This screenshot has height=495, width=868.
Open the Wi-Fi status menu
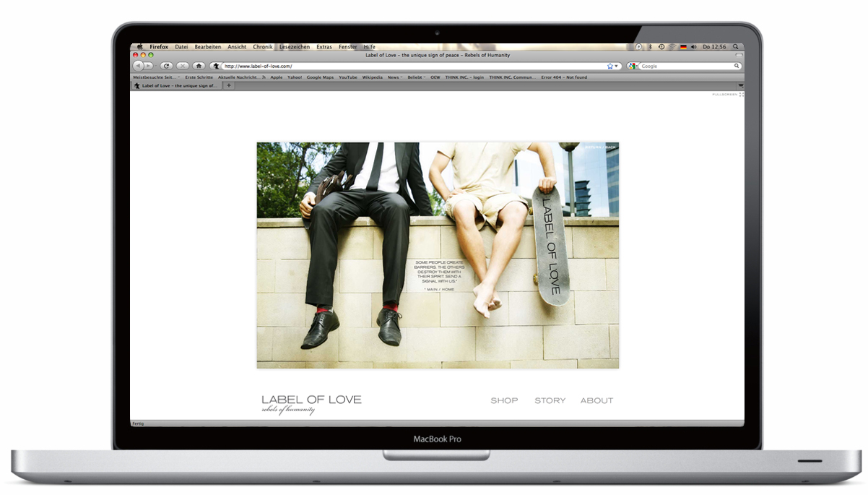click(672, 47)
